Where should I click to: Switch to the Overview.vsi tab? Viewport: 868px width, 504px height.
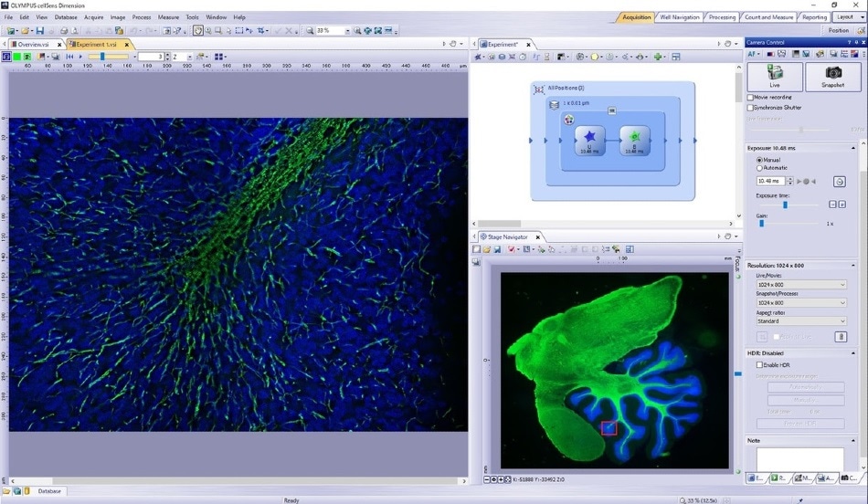(35, 44)
